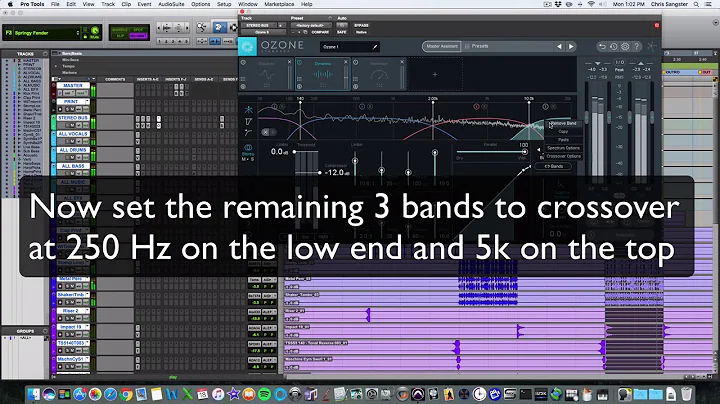Click the 140 Hz crossover handle
720x404 pixels.
pos(300,103)
